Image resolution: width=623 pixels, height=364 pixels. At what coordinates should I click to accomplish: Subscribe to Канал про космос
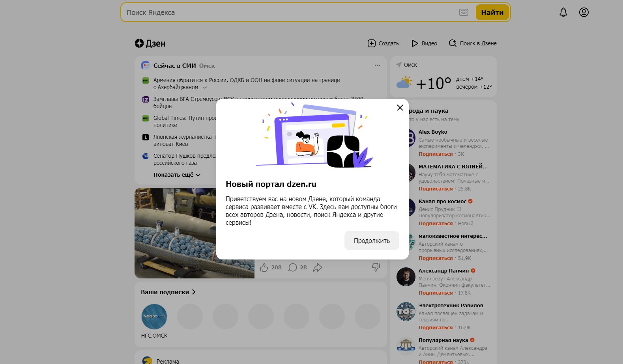click(x=436, y=224)
